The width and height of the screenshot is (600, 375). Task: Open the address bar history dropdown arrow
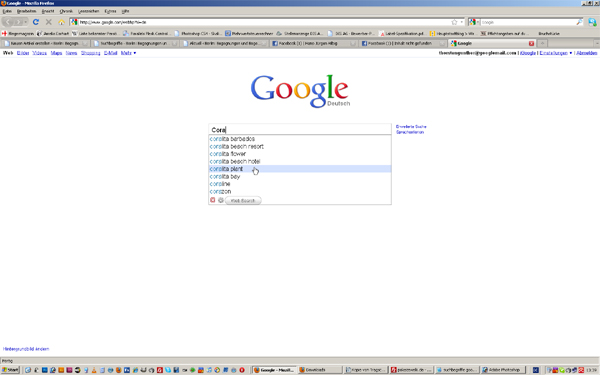pyautogui.click(x=462, y=22)
